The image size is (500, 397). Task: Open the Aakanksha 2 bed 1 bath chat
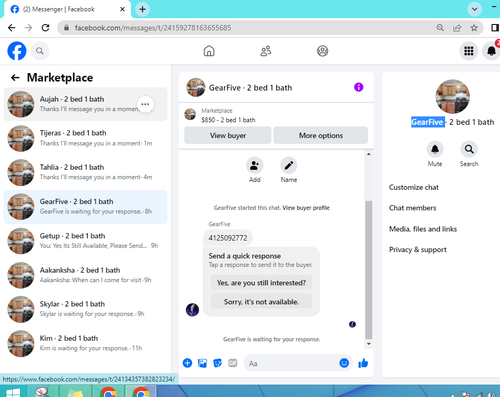pyautogui.click(x=85, y=275)
